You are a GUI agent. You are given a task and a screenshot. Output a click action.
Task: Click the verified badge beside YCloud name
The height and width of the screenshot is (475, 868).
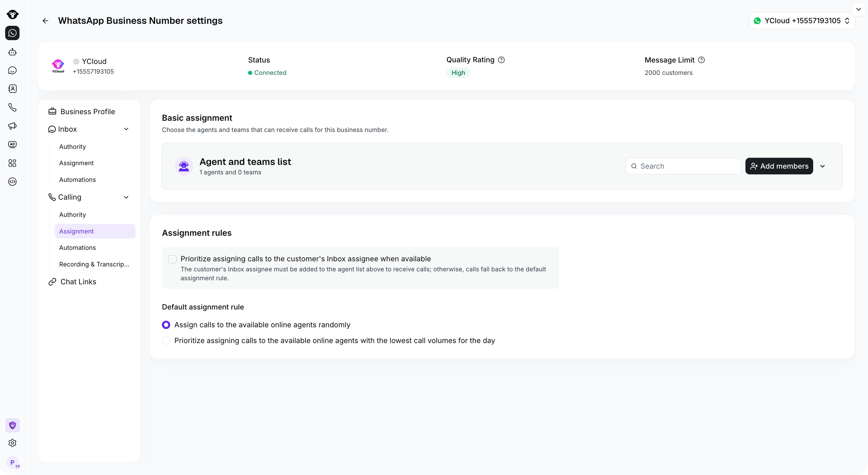(x=76, y=61)
